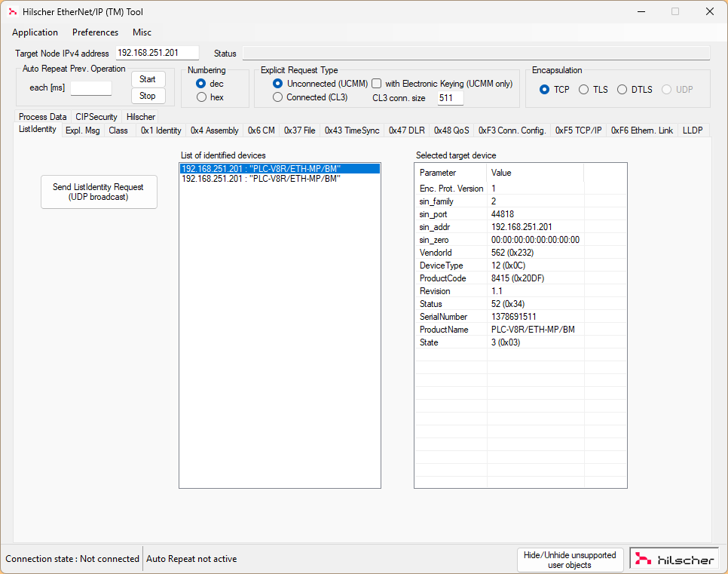Screen dimensions: 728x574
Task: Click the sin_port value 44818
Action: coord(503,214)
